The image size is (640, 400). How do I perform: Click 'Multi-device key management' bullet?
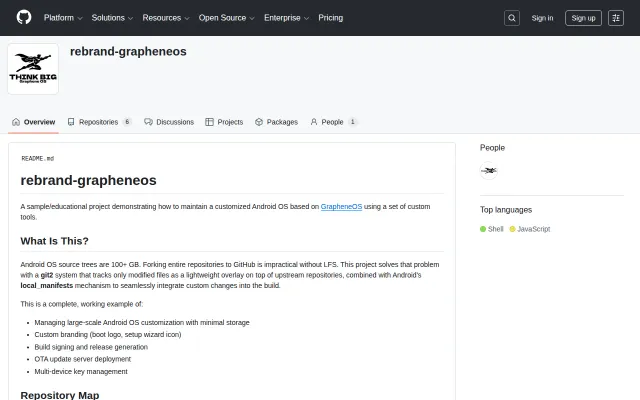tap(81, 371)
